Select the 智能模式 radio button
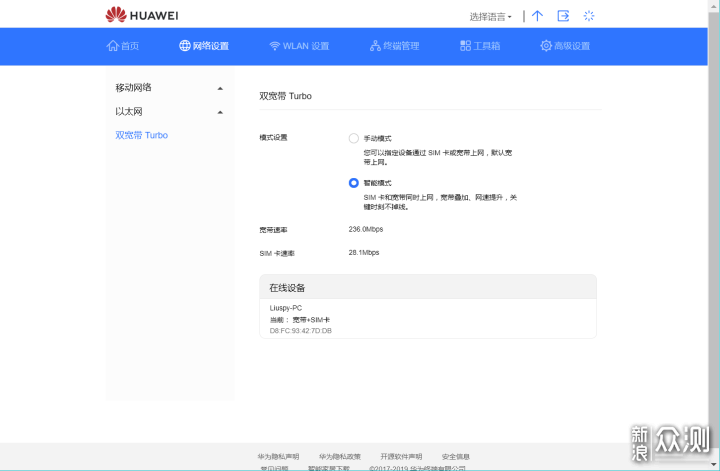The height and width of the screenshot is (471, 720). pos(353,183)
